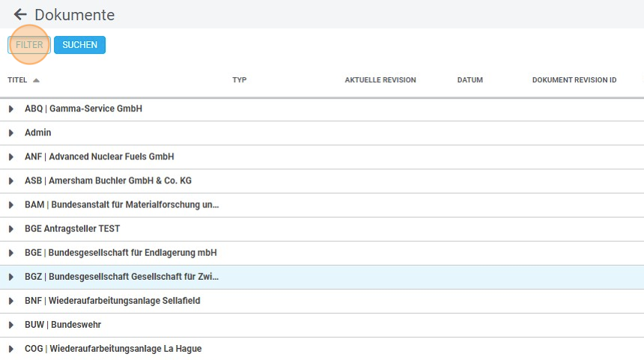Viewport: 644px width, 360px height.
Task: Sort by Aktuelle Revision column
Action: point(380,80)
